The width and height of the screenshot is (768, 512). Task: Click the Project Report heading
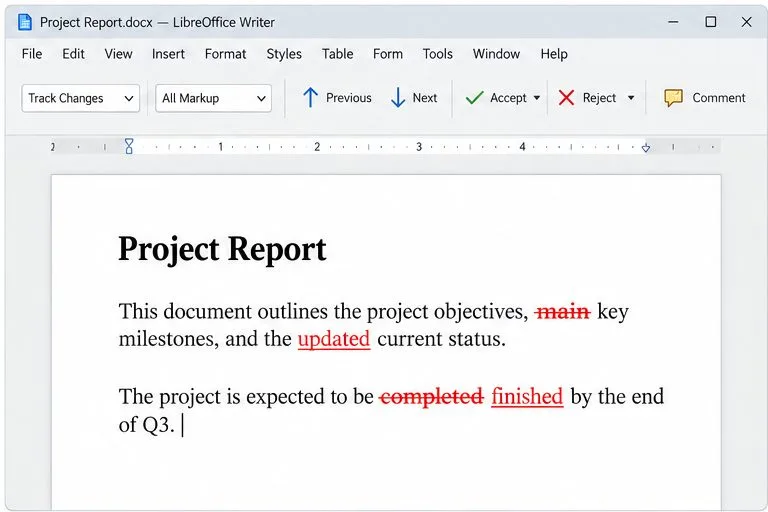click(x=222, y=249)
